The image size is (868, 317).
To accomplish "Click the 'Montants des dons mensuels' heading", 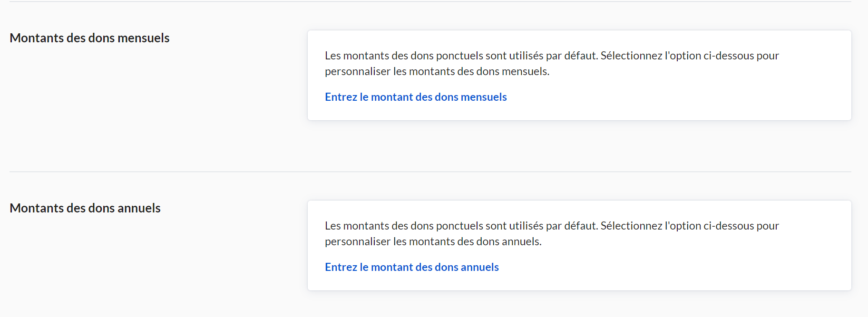I will pos(89,38).
